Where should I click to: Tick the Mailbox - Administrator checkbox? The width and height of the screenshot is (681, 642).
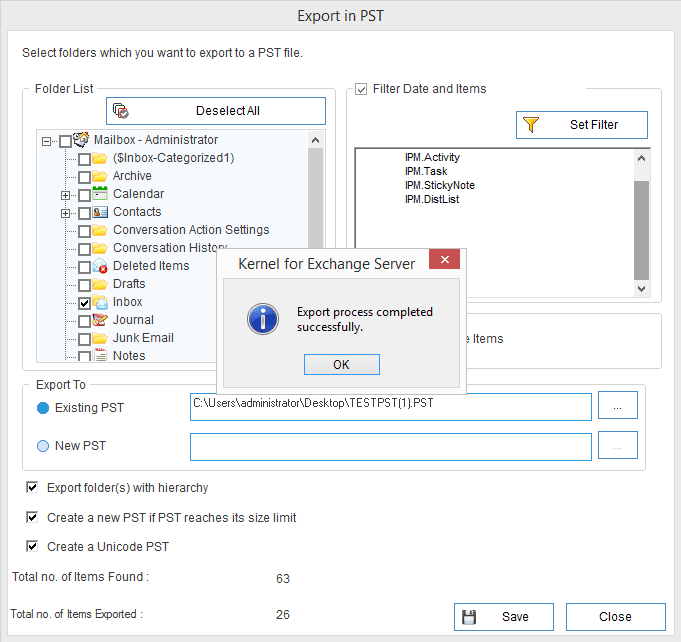coord(65,142)
